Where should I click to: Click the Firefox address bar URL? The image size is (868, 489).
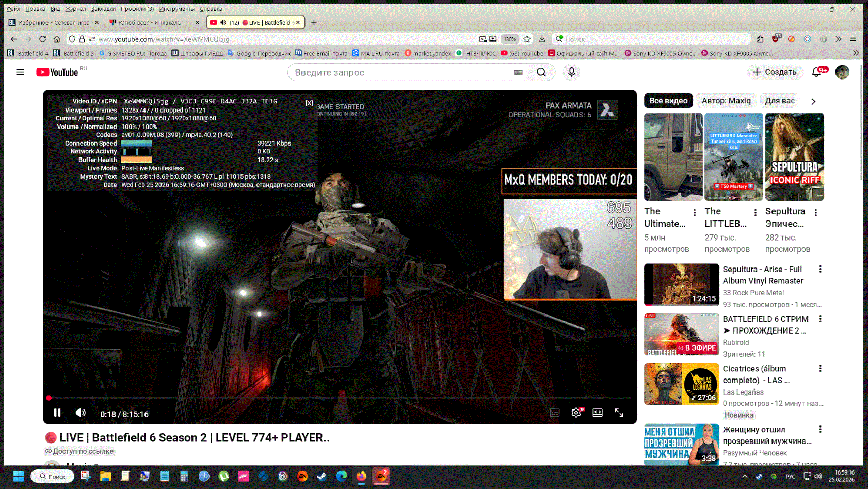pos(164,39)
